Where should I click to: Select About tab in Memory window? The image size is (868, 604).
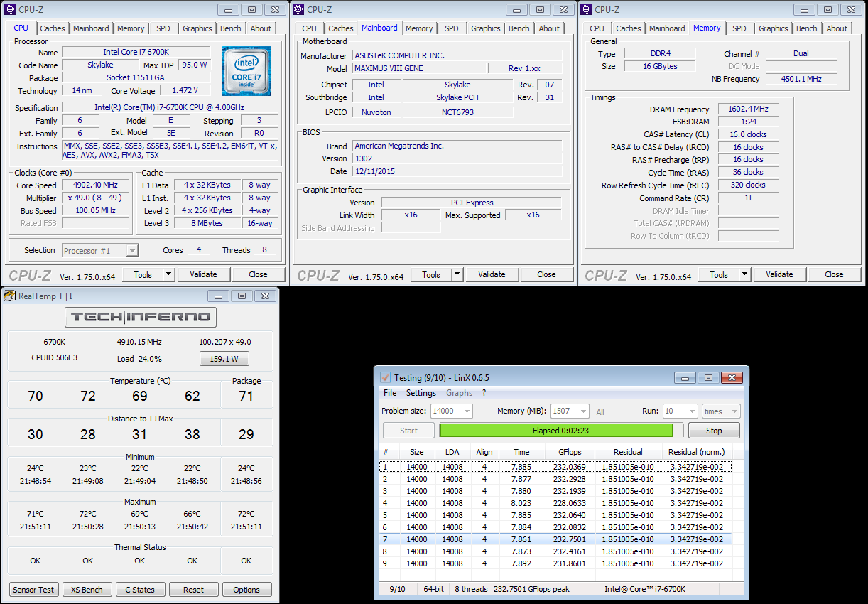tap(837, 28)
